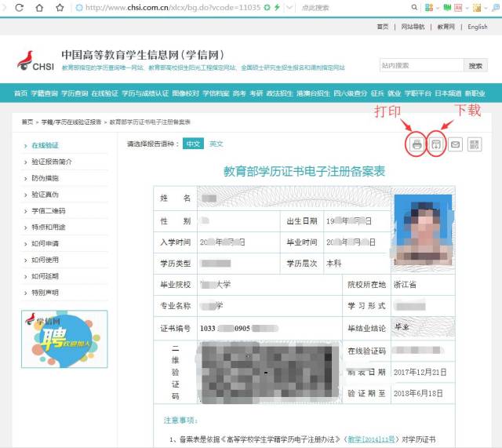Go to the browser home page icon
The height and width of the screenshot is (448, 502).
click(x=39, y=7)
